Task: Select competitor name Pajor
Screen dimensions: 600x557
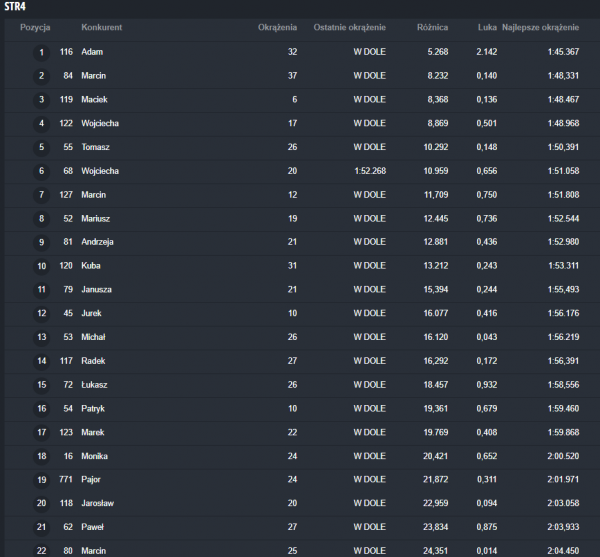Action: (93, 480)
